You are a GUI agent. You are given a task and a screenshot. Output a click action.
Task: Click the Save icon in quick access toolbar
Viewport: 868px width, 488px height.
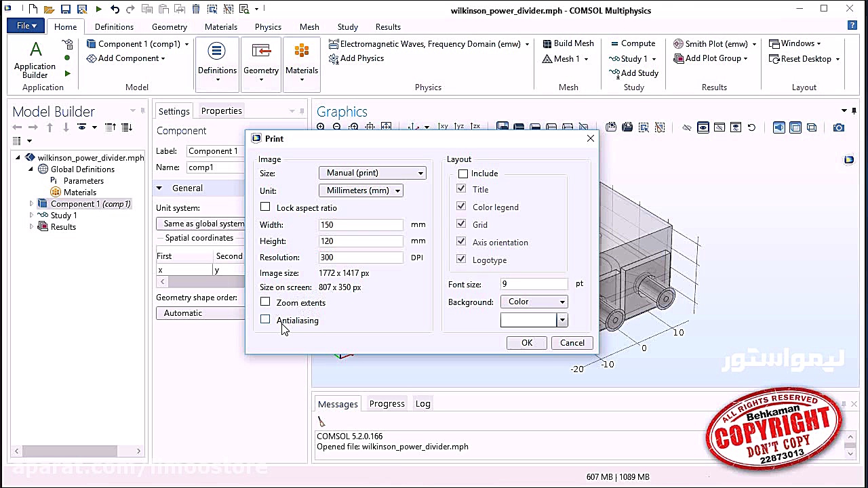[66, 9]
